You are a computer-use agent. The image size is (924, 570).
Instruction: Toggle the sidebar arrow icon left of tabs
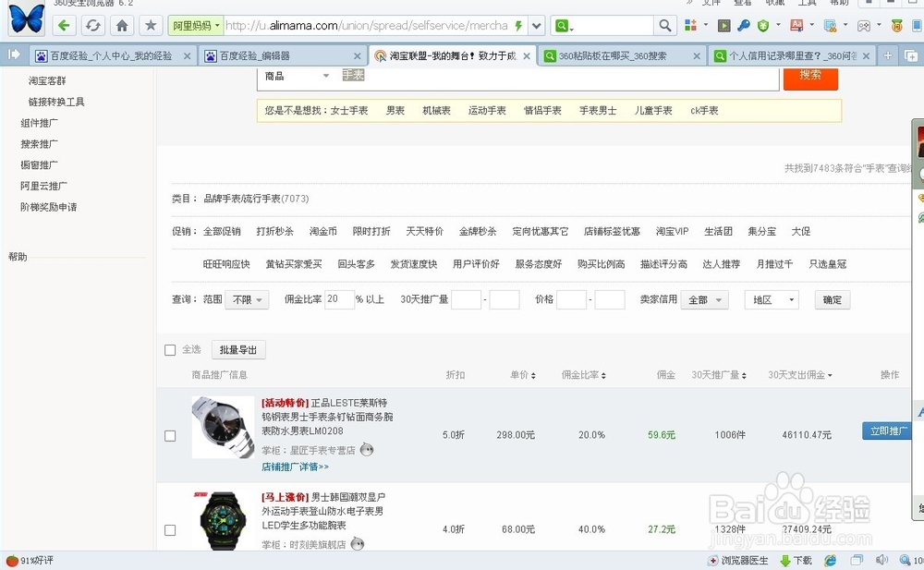tap(14, 55)
